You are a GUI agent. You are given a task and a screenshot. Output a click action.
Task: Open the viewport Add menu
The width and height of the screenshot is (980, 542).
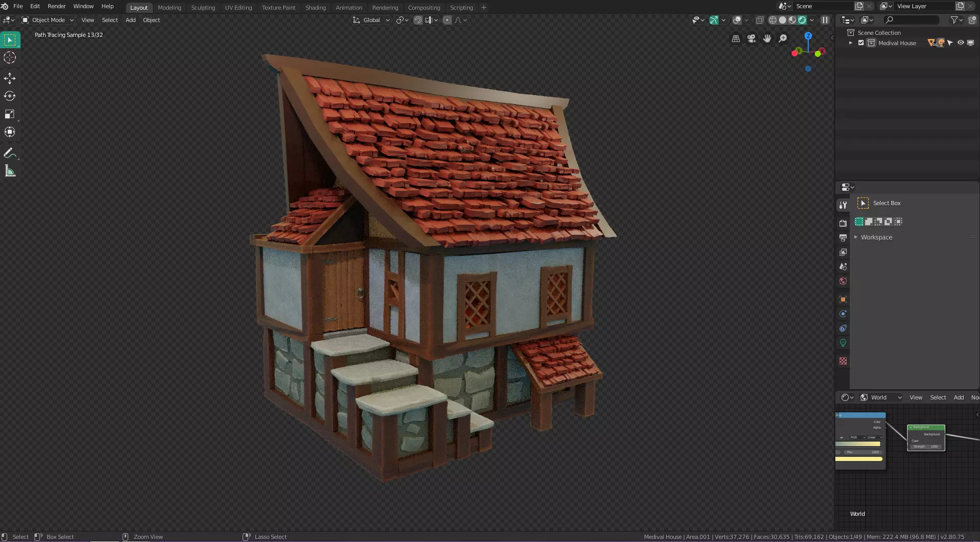(x=131, y=20)
